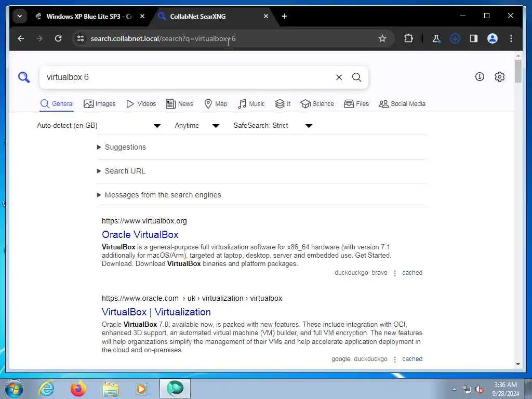Go back one page in browser
This screenshot has height=399, width=532.
click(21, 38)
